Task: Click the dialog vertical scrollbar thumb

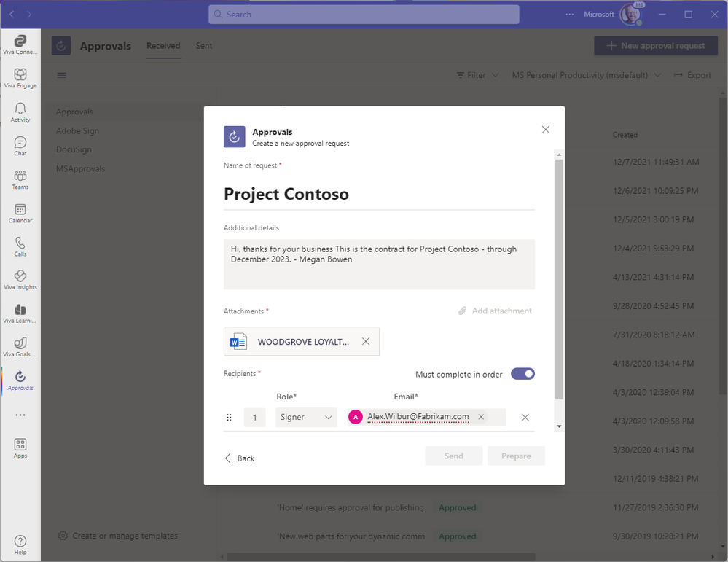Action: [559, 278]
